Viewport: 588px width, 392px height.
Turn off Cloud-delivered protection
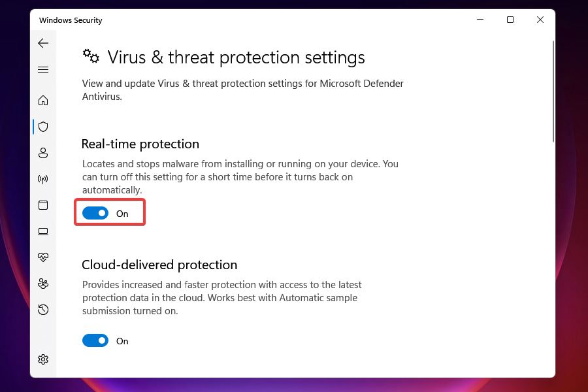click(95, 340)
